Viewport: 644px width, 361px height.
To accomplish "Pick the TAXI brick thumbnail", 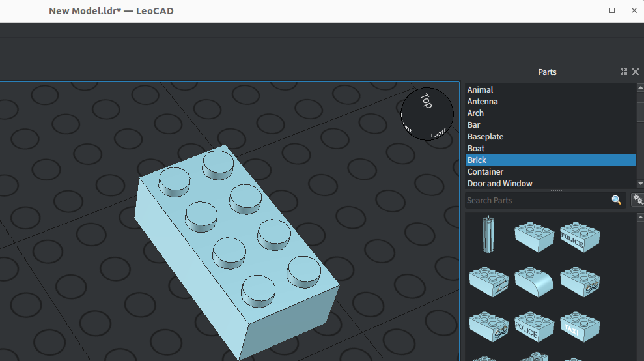I will tap(580, 327).
